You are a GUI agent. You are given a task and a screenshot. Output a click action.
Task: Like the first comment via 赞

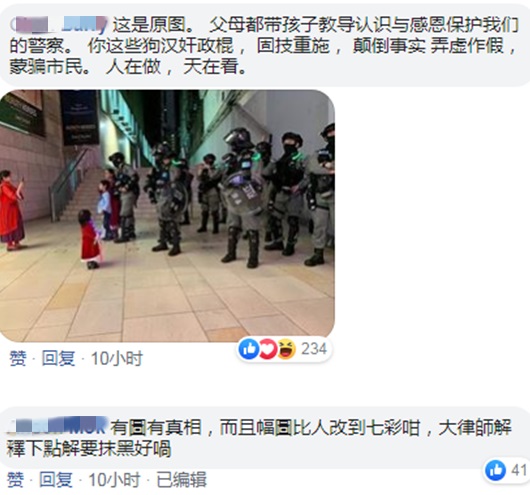pos(18,358)
